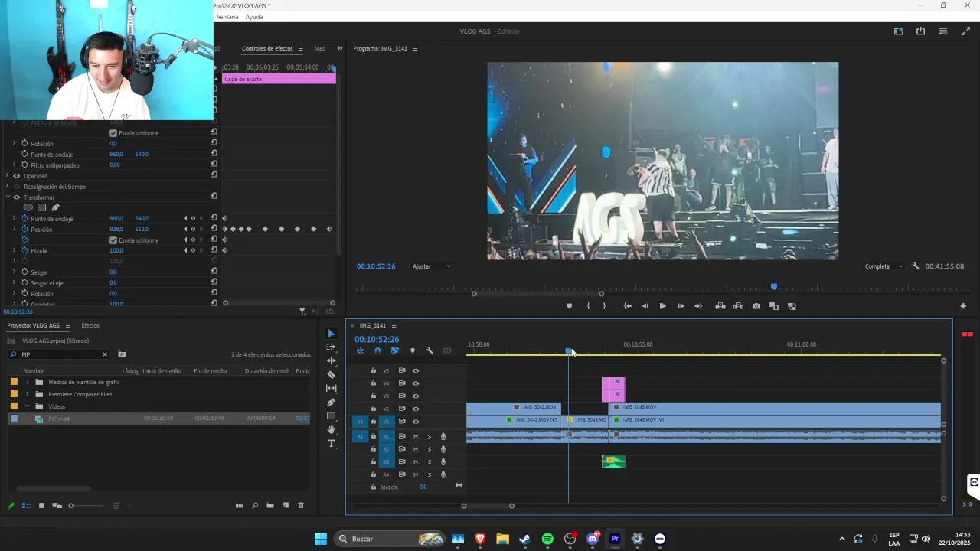Select the Rectangle shape tool
The height and width of the screenshot is (551, 980).
[x=331, y=416]
